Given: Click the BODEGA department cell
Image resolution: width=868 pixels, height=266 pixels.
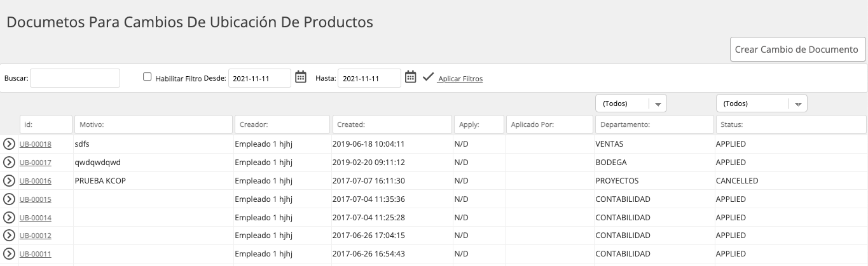Looking at the screenshot, I should pos(610,163).
